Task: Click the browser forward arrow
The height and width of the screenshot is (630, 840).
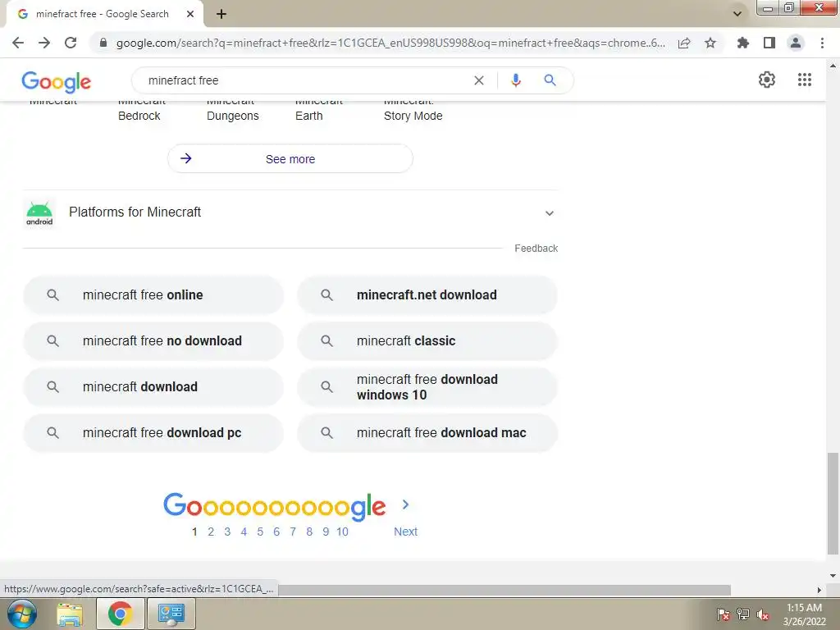Action: [x=44, y=43]
